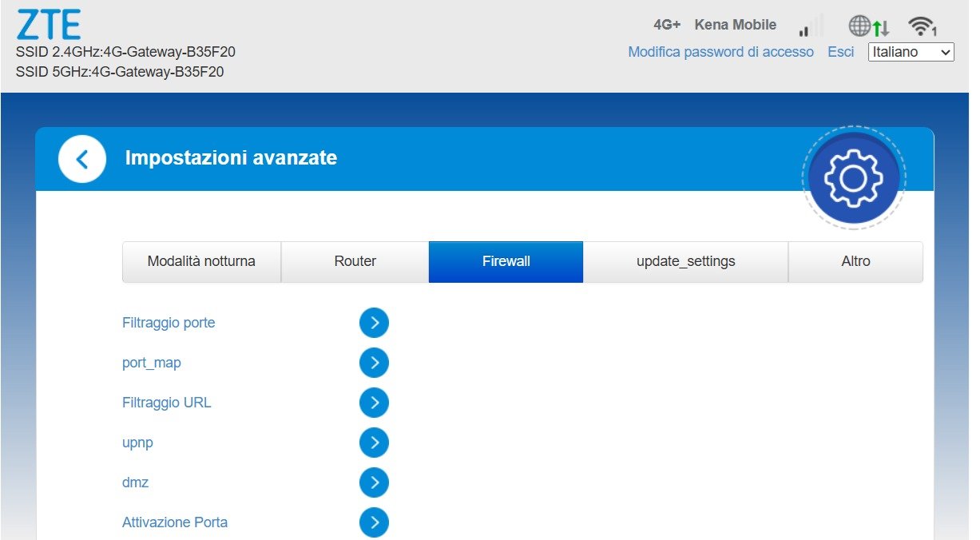Open port_map using its arrow button
This screenshot has height=540, width=980.
tap(374, 363)
